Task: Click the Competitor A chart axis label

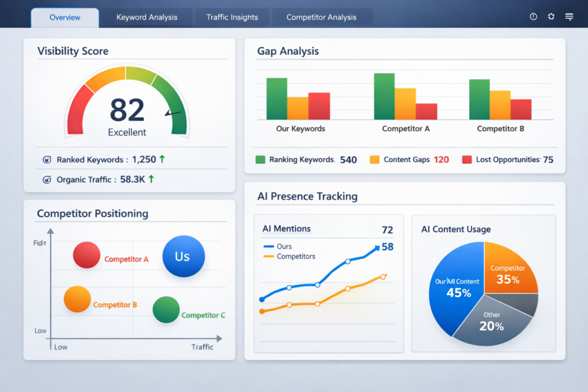Action: 406,129
